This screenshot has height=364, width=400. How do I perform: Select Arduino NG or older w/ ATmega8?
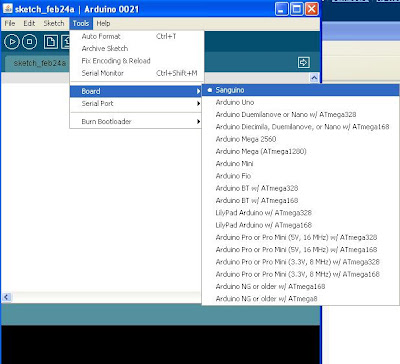point(301,299)
